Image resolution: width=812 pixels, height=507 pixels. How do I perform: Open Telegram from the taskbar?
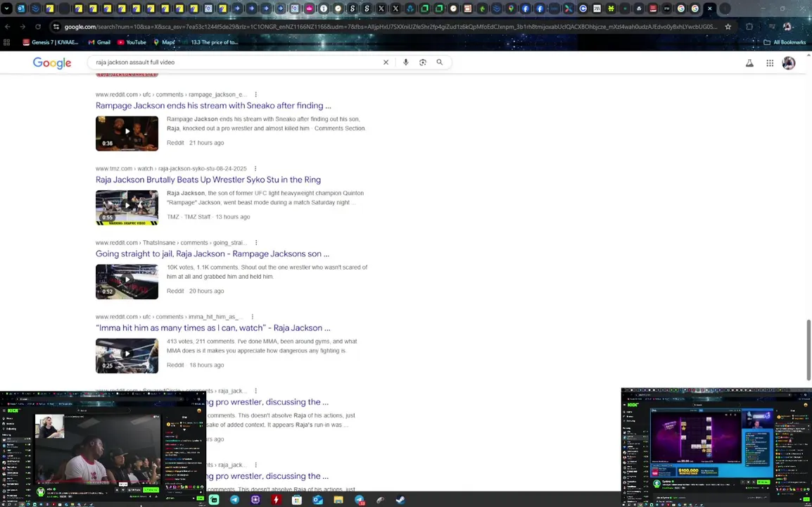[234, 500]
